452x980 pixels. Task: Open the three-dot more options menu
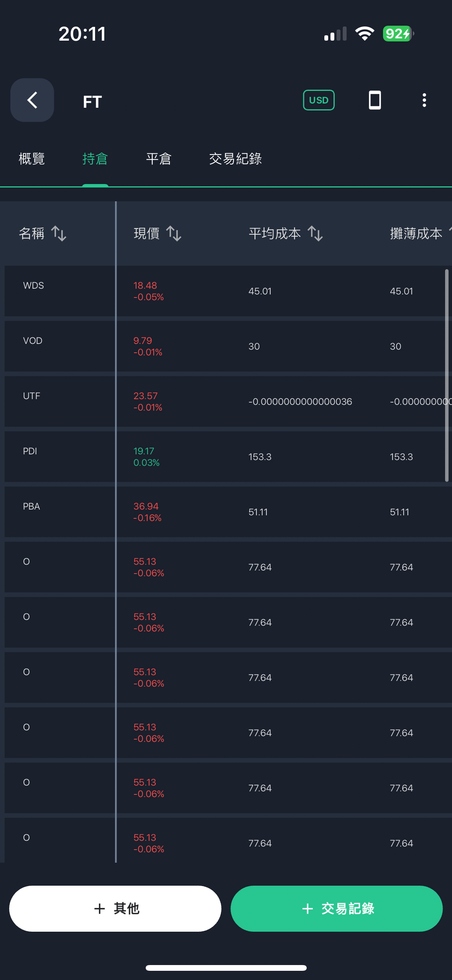pos(424,100)
